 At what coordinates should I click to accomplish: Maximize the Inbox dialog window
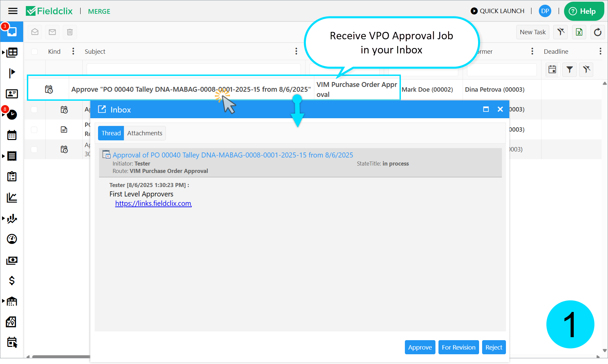click(486, 109)
